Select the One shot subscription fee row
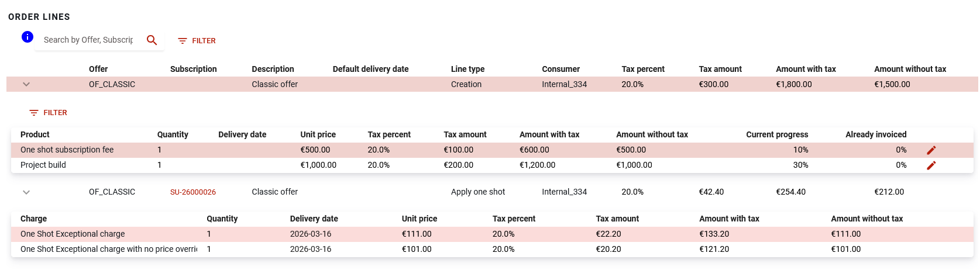Image resolution: width=980 pixels, height=270 pixels. tap(492, 150)
